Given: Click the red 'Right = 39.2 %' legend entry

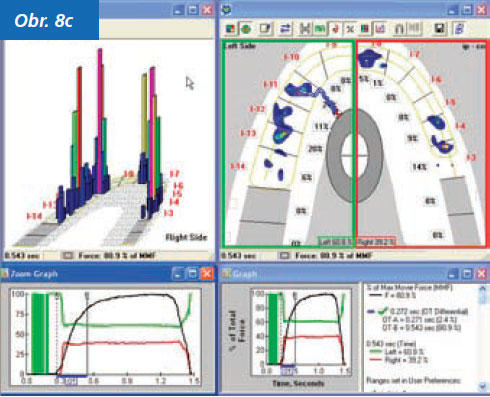Looking at the screenshot, I should pos(399,360).
